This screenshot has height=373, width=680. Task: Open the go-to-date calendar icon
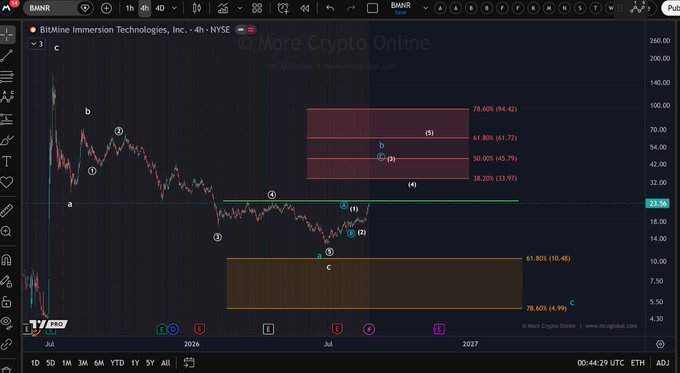(189, 363)
